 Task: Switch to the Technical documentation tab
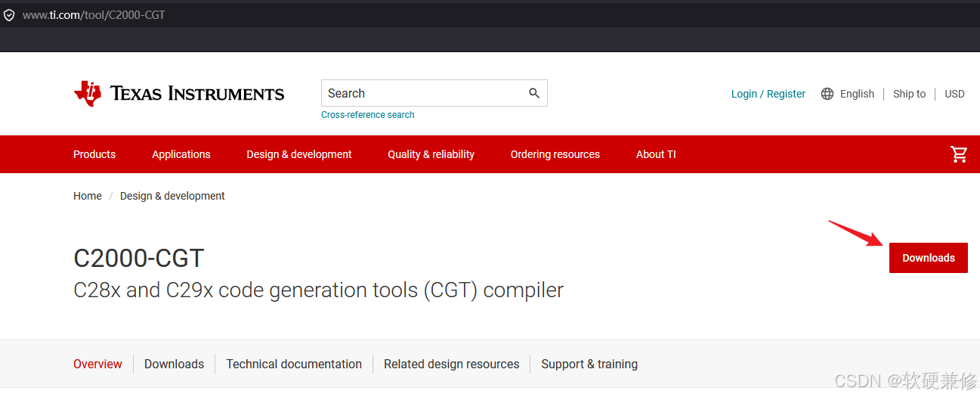[294, 364]
